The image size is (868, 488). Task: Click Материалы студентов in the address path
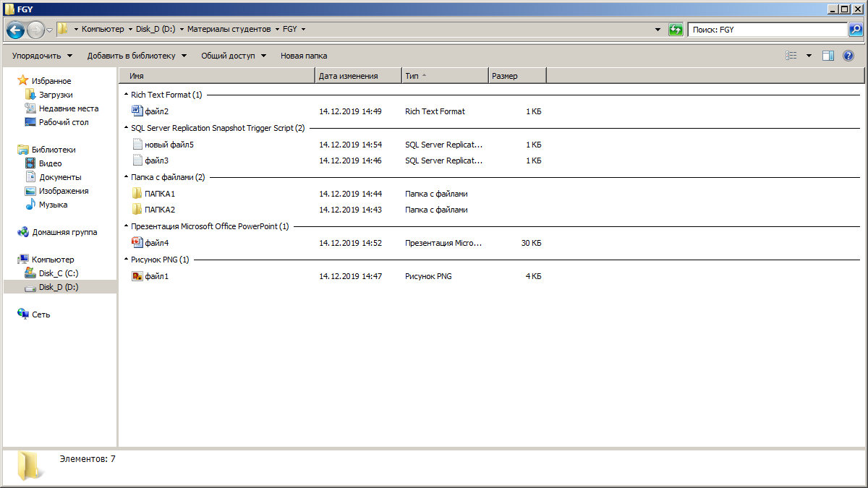[229, 30]
